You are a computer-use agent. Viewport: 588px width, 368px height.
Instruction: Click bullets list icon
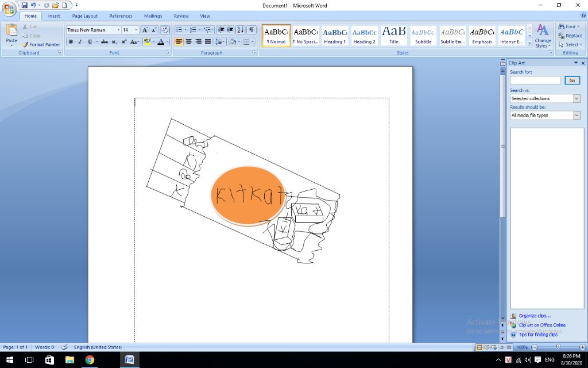pyautogui.click(x=180, y=30)
